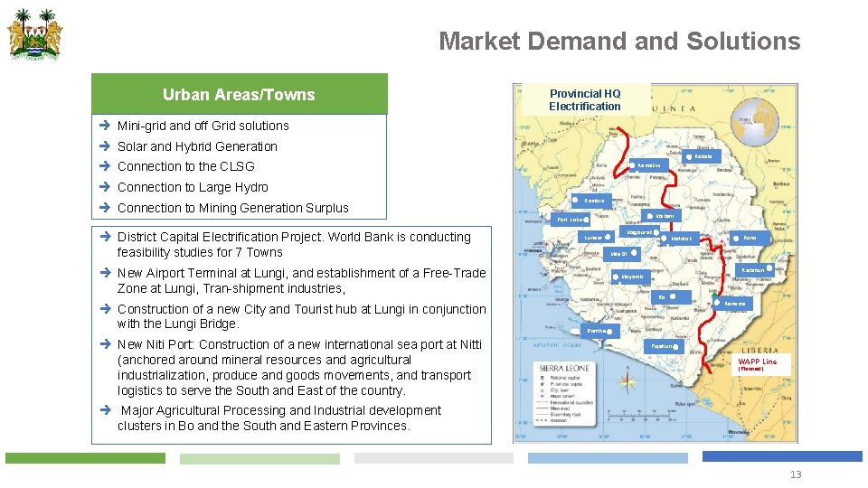Click the New Airport Terminal at Lungi paragraph
The height and width of the screenshot is (488, 868).
pyautogui.click(x=301, y=280)
